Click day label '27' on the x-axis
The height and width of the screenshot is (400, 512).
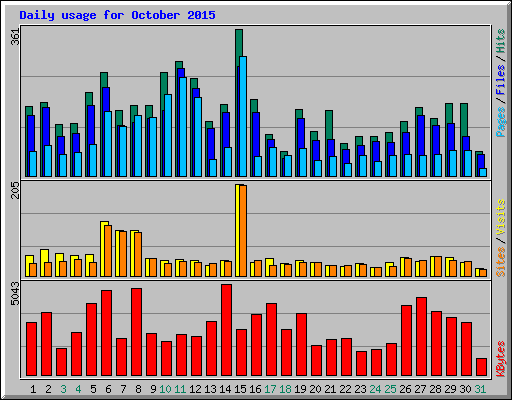tap(420, 389)
